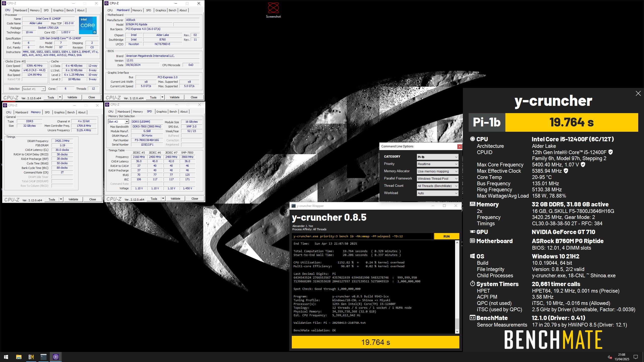This screenshot has width=644, height=362.
Task: Click the muted volume tray icon
Action: point(610,357)
